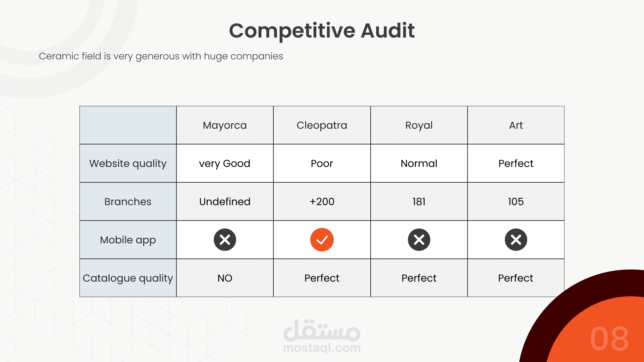Select the Art column header
The width and height of the screenshot is (644, 362).
coord(516,125)
